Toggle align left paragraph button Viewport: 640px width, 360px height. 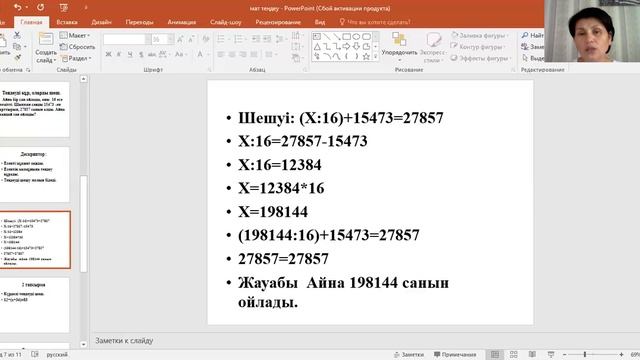click(221, 54)
